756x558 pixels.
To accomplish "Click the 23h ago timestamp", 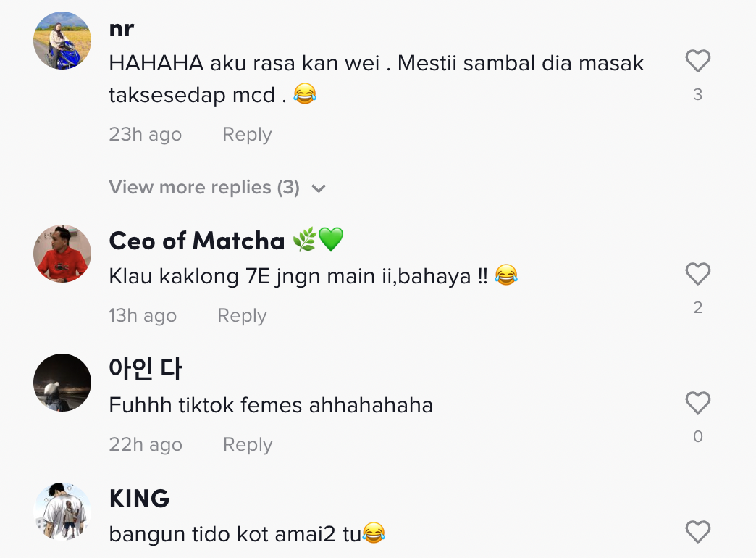I will (x=145, y=135).
